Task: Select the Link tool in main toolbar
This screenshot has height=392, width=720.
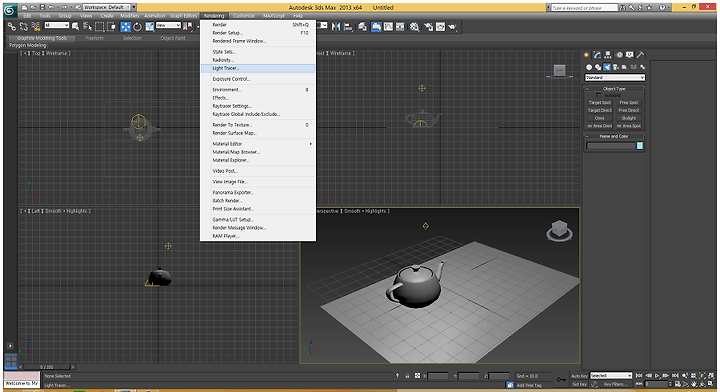Action: [x=11, y=27]
